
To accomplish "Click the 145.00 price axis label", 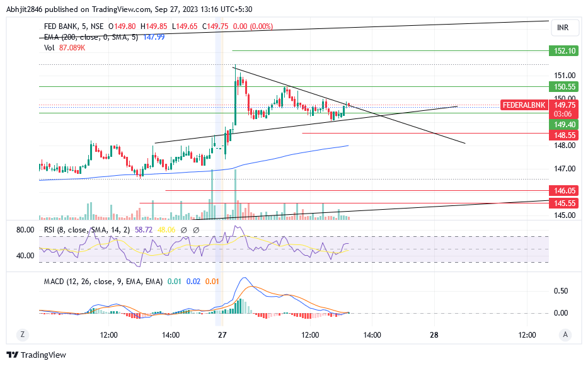I will [565, 215].
